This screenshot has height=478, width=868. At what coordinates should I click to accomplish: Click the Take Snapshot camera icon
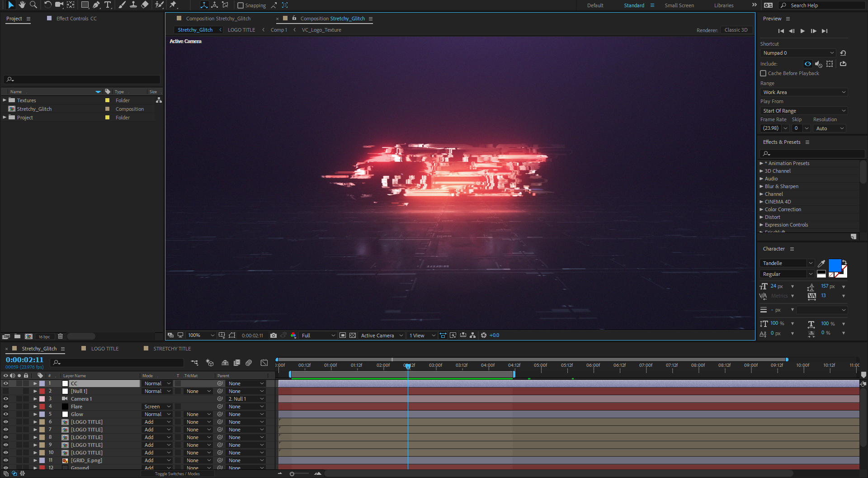pyautogui.click(x=274, y=336)
